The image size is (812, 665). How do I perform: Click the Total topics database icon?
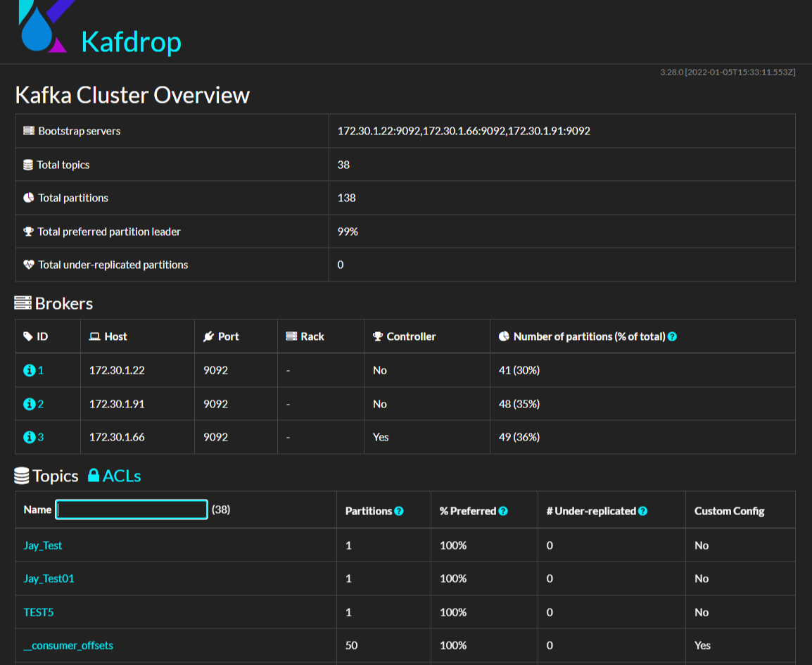tap(28, 165)
